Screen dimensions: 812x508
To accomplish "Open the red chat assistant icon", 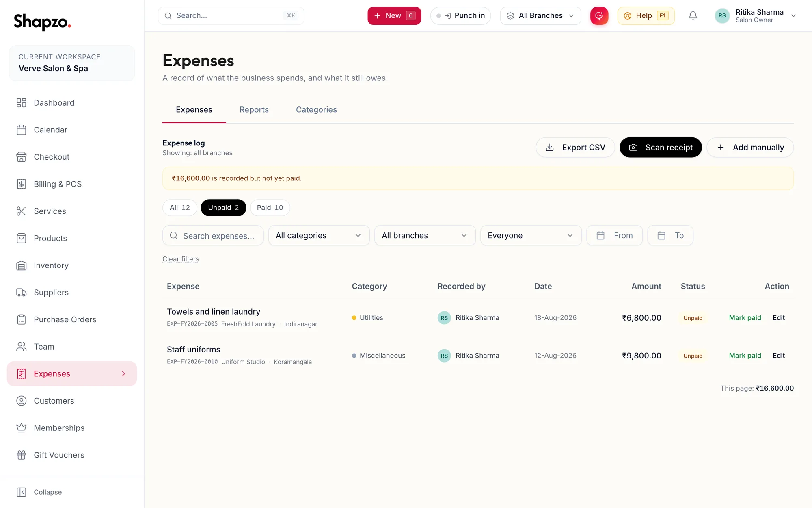I will point(599,16).
